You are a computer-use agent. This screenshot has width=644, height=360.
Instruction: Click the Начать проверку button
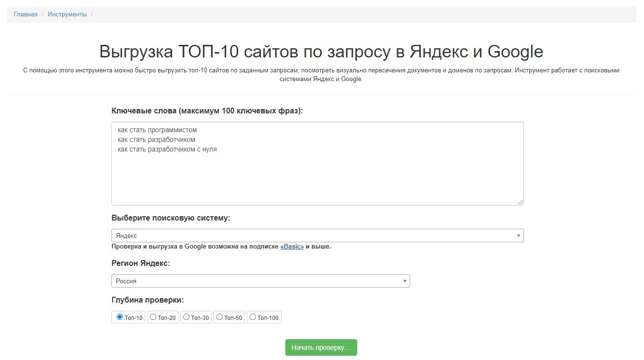click(321, 347)
